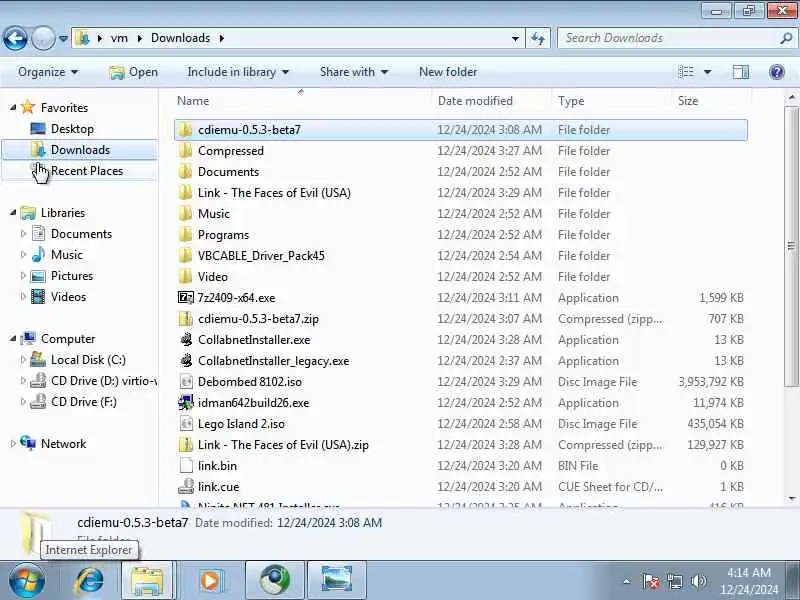Open address bar previous locations dropdown
800x600 pixels.
click(x=515, y=38)
